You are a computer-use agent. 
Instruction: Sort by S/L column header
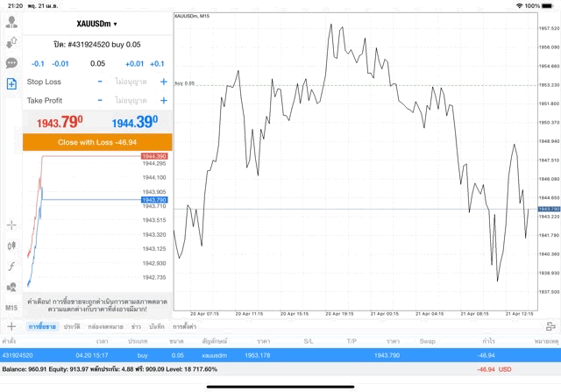coord(309,341)
